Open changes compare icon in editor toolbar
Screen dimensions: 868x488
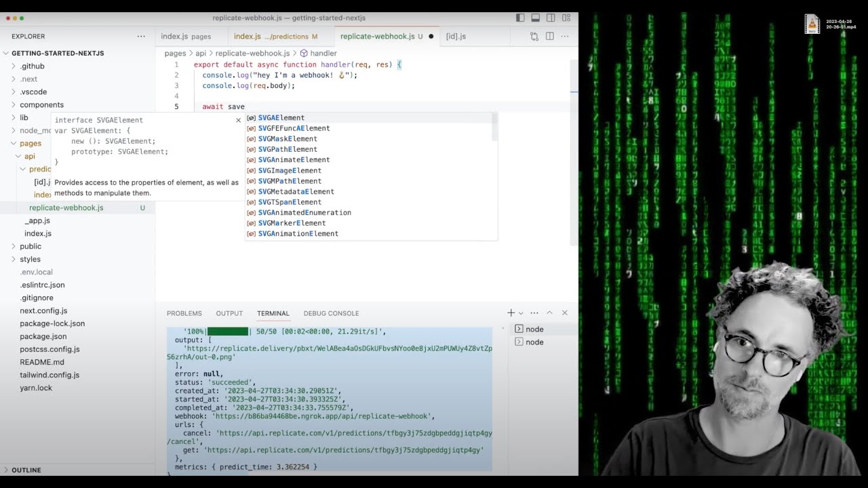pyautogui.click(x=534, y=37)
